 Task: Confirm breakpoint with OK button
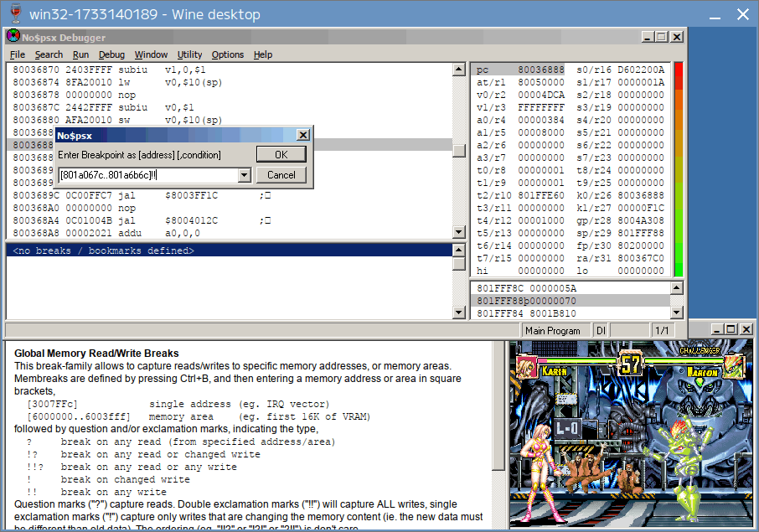click(281, 154)
